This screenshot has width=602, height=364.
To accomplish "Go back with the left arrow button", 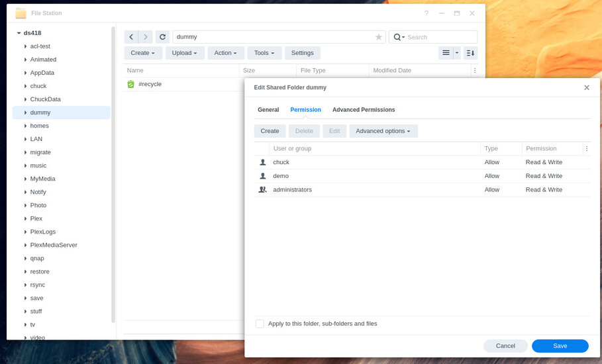I will click(x=131, y=37).
